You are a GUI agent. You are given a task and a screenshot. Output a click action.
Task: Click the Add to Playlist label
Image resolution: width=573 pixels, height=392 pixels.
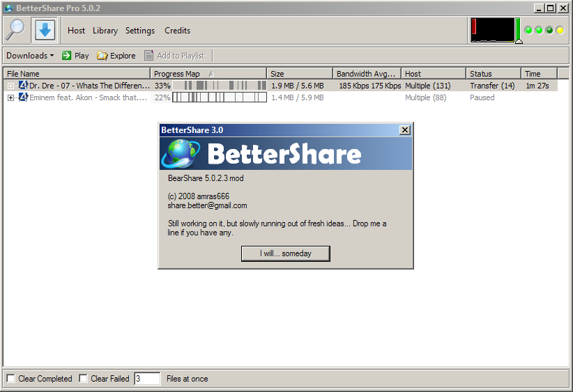[181, 56]
